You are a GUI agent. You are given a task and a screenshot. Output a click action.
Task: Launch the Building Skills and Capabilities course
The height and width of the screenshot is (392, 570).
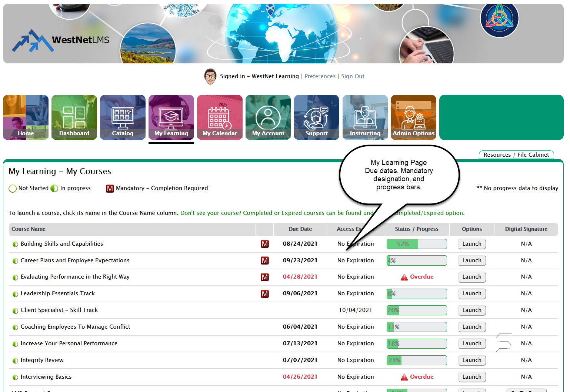[x=472, y=244]
